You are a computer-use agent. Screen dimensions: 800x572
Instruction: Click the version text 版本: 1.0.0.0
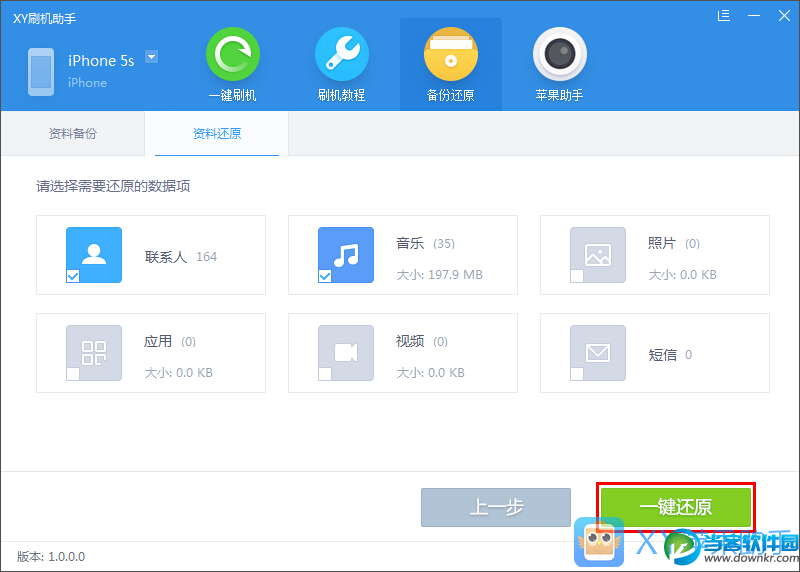coord(51,557)
